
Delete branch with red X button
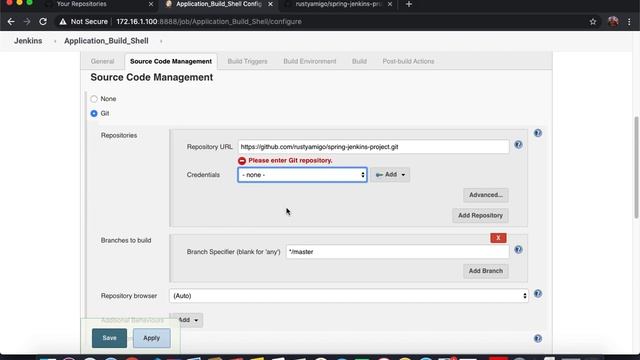(x=498, y=238)
